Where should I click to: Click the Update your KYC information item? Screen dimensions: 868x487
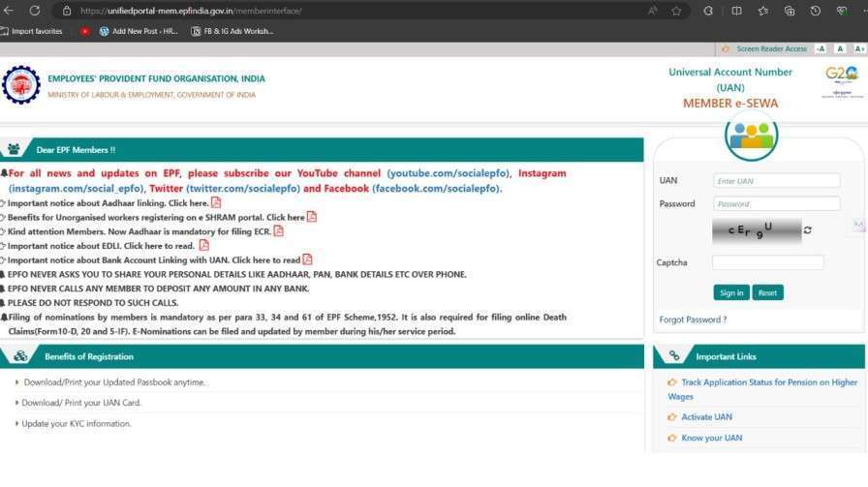point(77,424)
